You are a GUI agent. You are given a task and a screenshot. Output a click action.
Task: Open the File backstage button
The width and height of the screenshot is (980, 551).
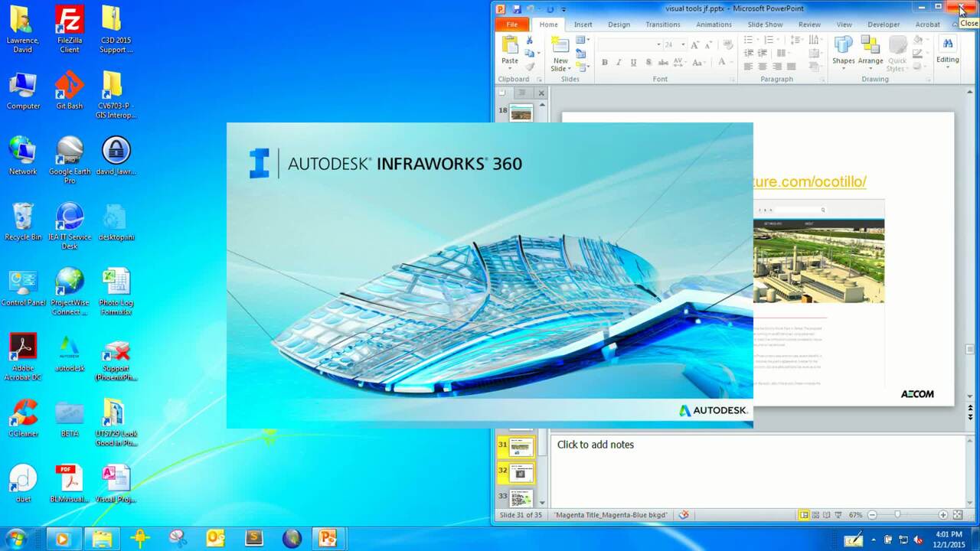click(x=511, y=24)
